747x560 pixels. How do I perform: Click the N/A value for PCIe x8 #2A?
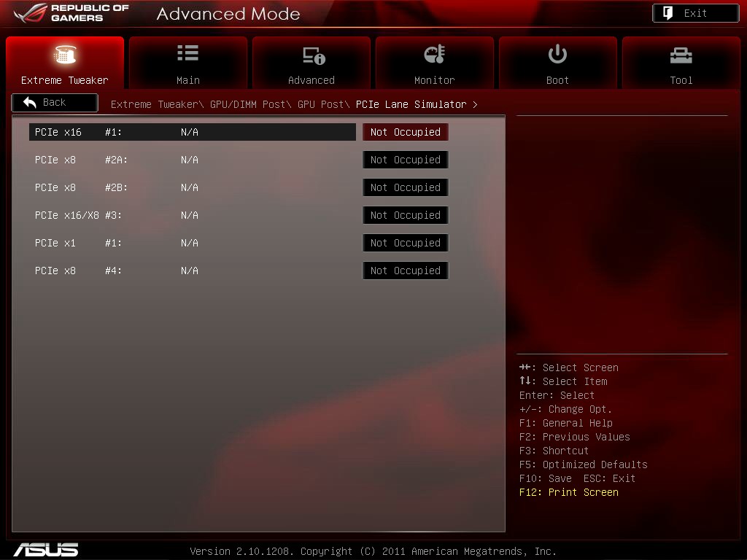[190, 160]
